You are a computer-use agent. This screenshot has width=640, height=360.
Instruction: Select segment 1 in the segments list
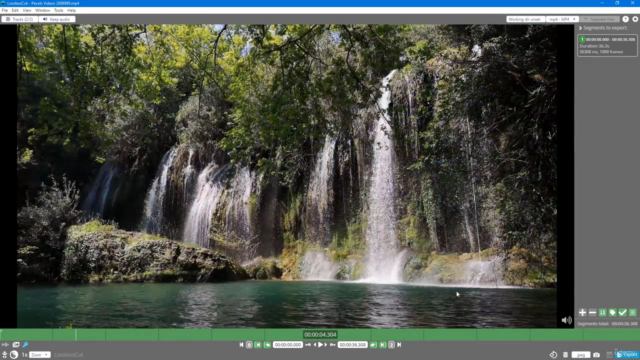[607, 45]
